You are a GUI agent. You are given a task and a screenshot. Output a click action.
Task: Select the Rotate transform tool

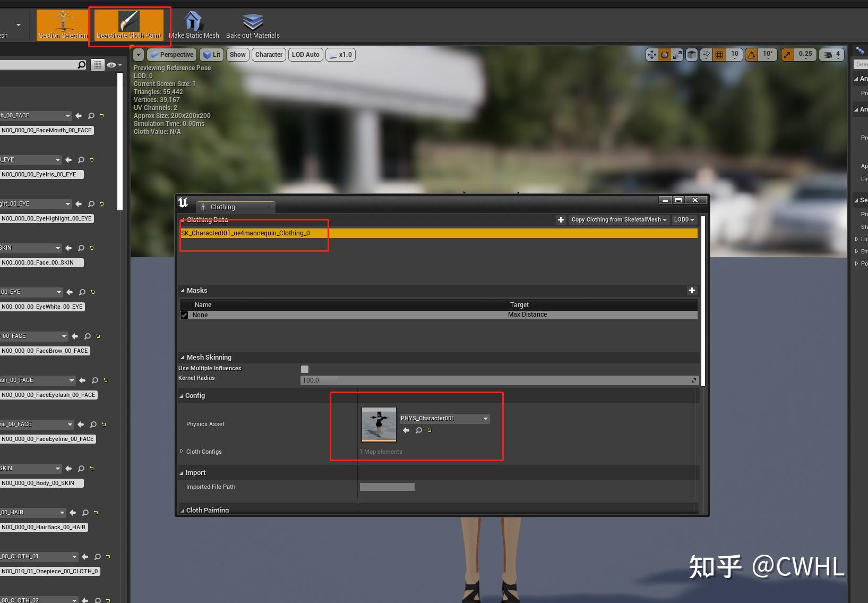[x=665, y=54]
